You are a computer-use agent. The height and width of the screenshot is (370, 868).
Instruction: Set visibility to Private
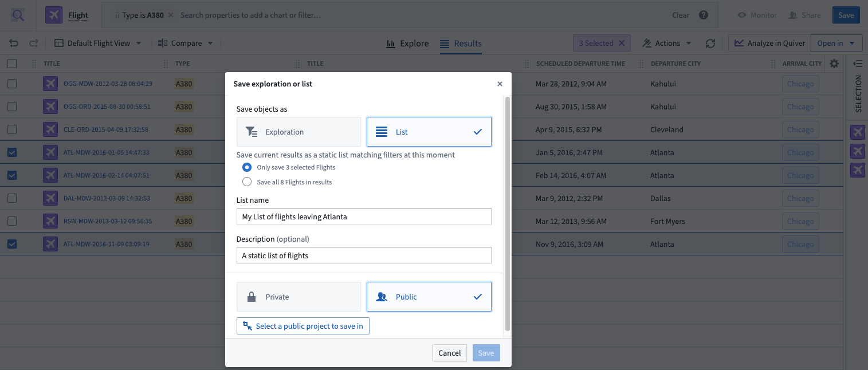tap(299, 297)
